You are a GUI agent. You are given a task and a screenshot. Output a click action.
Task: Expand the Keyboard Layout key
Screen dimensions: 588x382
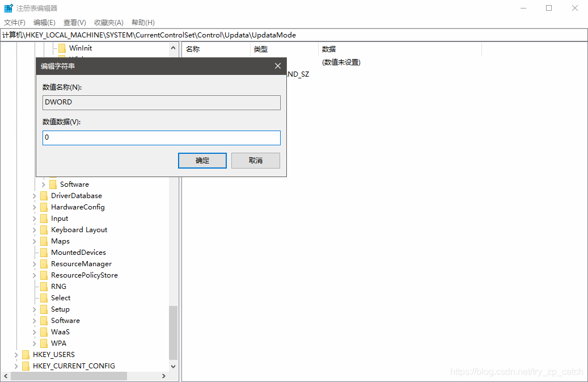[35, 230]
